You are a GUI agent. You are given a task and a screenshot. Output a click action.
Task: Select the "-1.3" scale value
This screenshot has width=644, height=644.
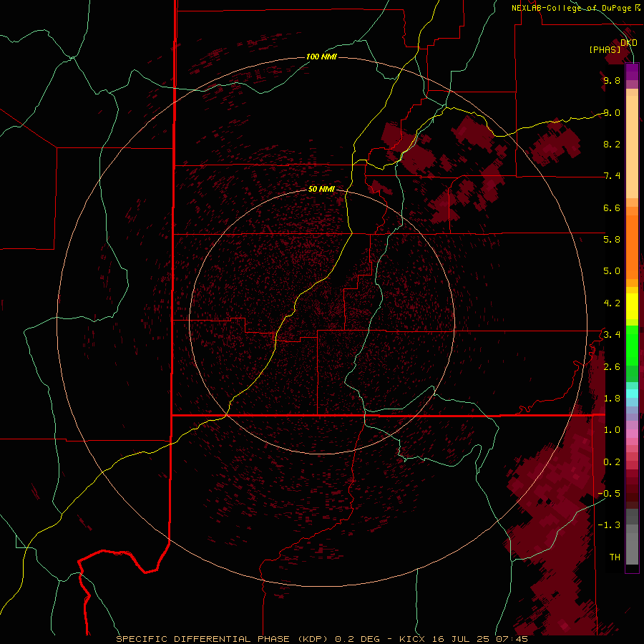610,525
